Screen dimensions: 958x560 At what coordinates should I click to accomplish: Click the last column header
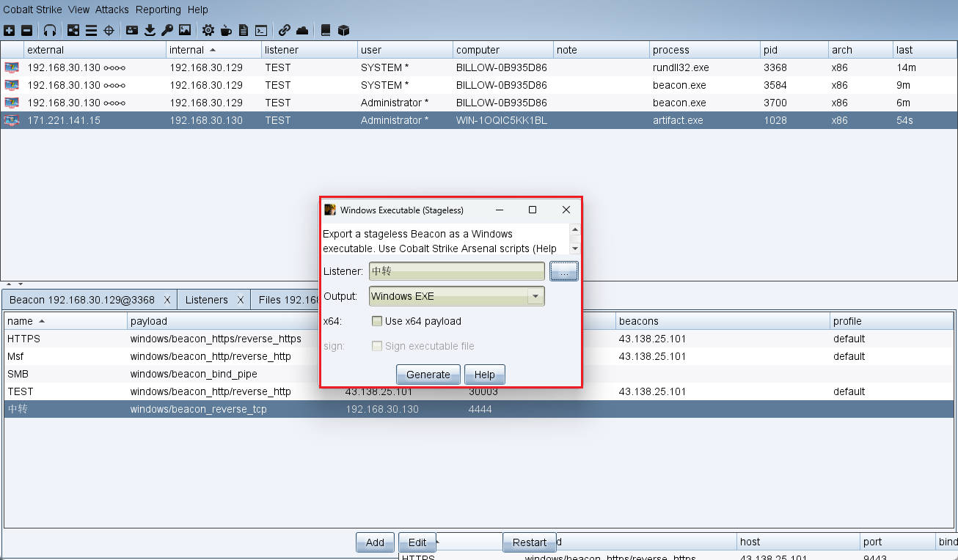pyautogui.click(x=925, y=50)
